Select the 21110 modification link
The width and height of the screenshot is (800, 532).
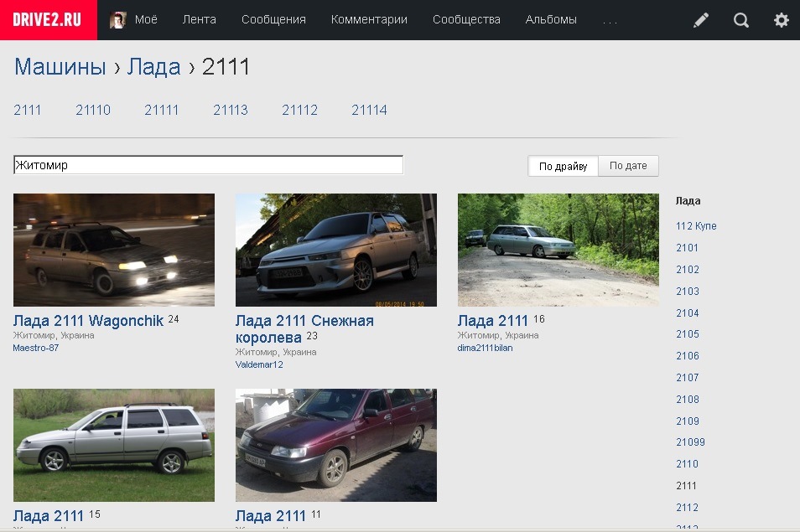click(93, 110)
